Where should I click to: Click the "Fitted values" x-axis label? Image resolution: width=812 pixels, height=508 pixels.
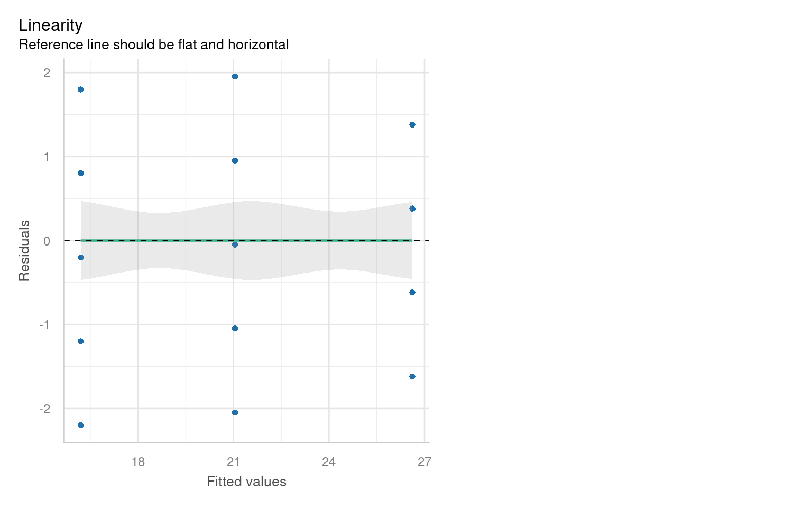246,482
